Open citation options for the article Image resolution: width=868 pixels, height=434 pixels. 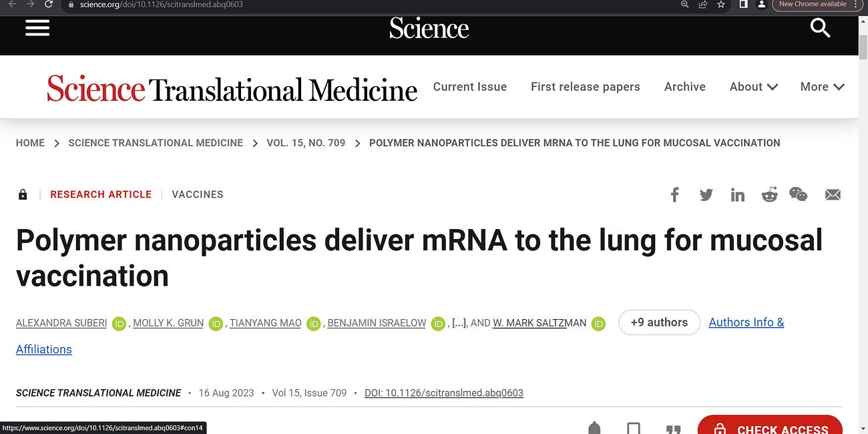click(x=673, y=430)
